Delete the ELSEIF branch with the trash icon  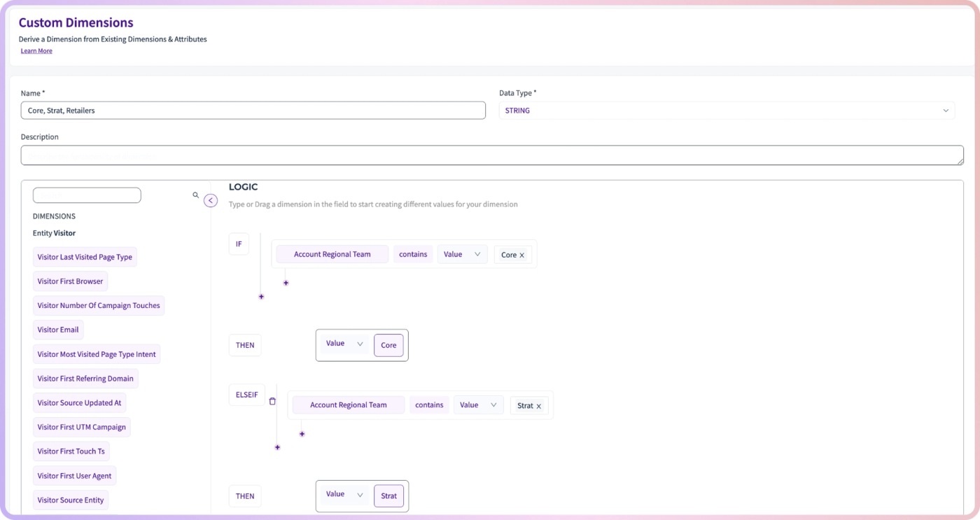(x=272, y=401)
